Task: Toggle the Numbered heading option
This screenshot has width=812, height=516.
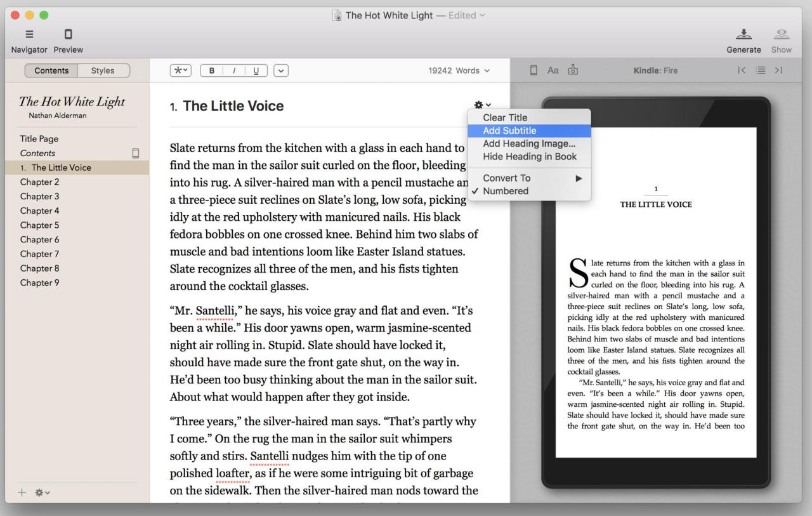Action: click(x=506, y=191)
